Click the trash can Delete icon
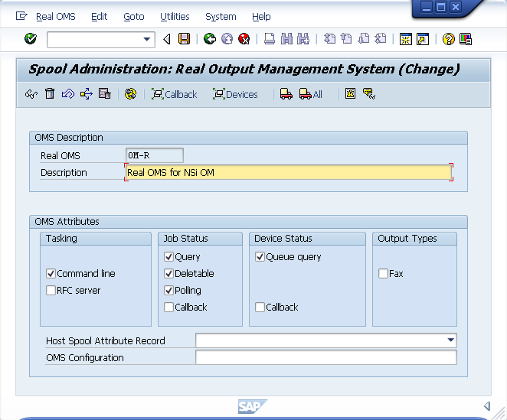This screenshot has width=507, height=420. pyautogui.click(x=50, y=94)
